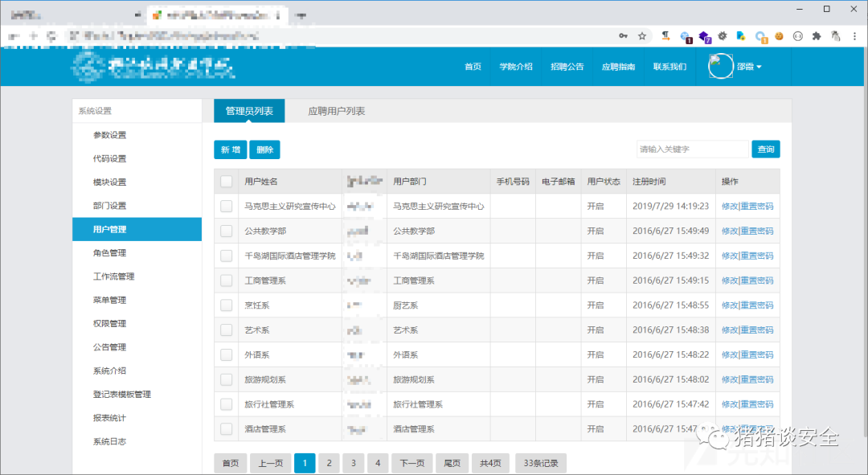Open the extensions puzzle piece icon
Screen dimensions: 868x475
click(x=817, y=36)
